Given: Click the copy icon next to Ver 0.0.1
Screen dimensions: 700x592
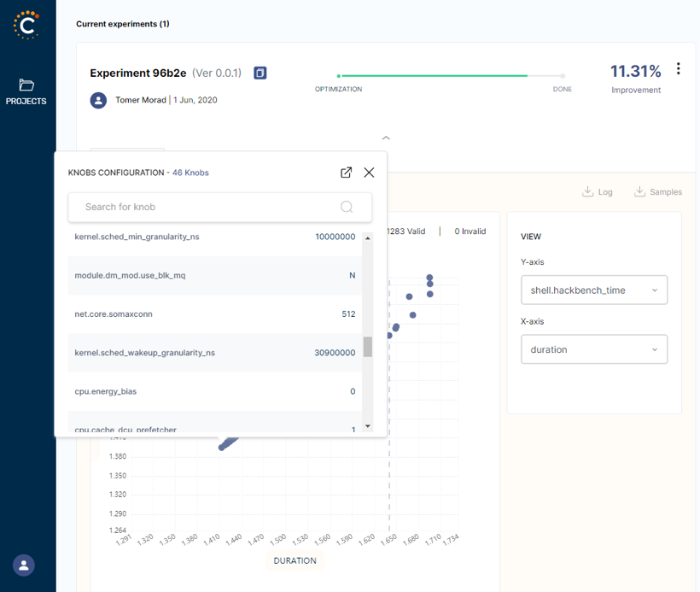Looking at the screenshot, I should (260, 73).
